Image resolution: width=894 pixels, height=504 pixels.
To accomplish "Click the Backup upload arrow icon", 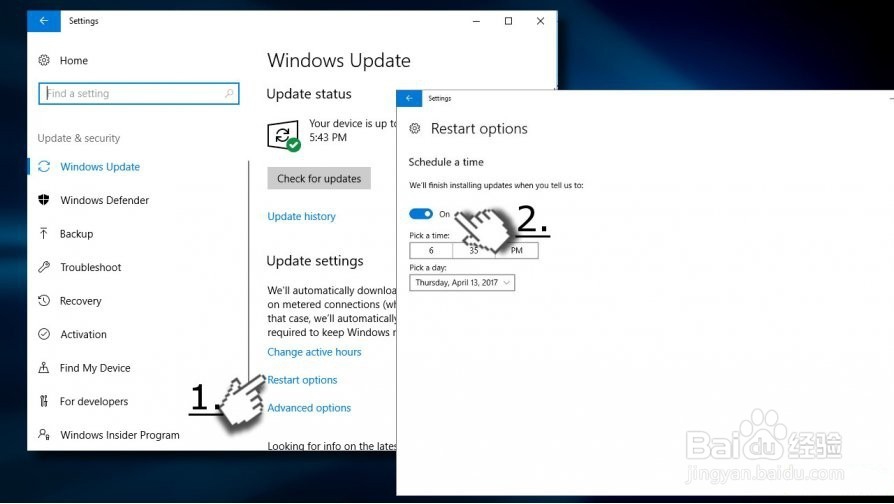I will (x=44, y=233).
